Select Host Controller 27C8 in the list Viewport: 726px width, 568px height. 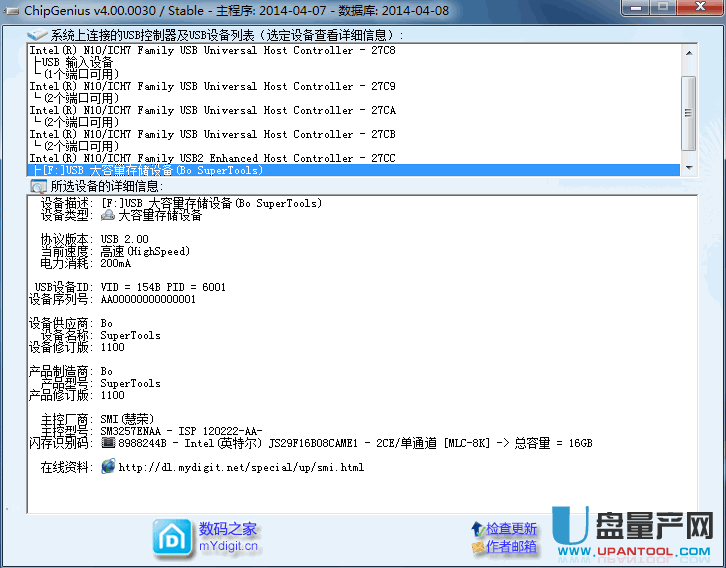pyautogui.click(x=212, y=50)
